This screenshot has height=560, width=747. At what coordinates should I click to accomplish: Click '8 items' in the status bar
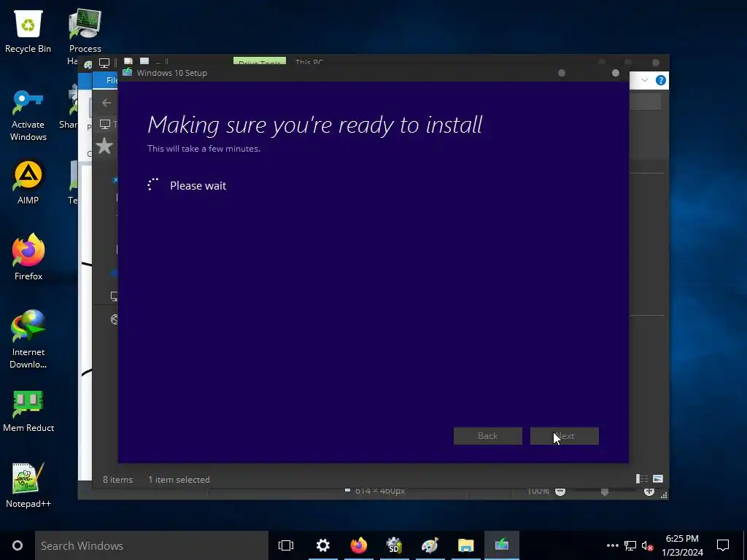[117, 480]
